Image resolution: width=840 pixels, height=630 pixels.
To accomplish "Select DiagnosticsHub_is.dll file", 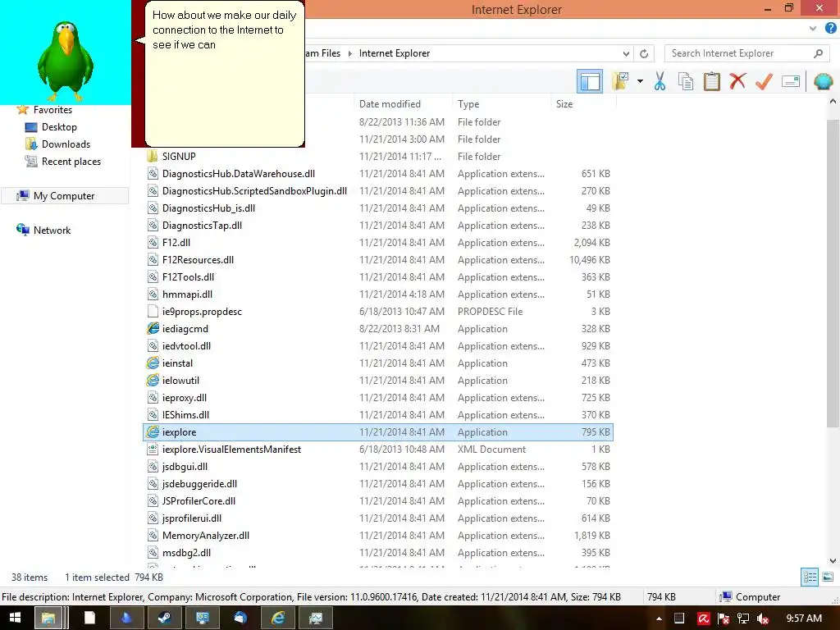I will (378, 208).
